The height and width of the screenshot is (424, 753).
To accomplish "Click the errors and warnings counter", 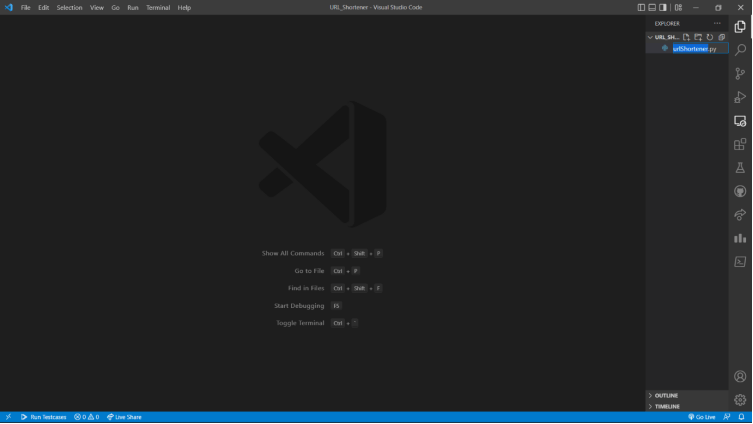I will pyautogui.click(x=86, y=417).
